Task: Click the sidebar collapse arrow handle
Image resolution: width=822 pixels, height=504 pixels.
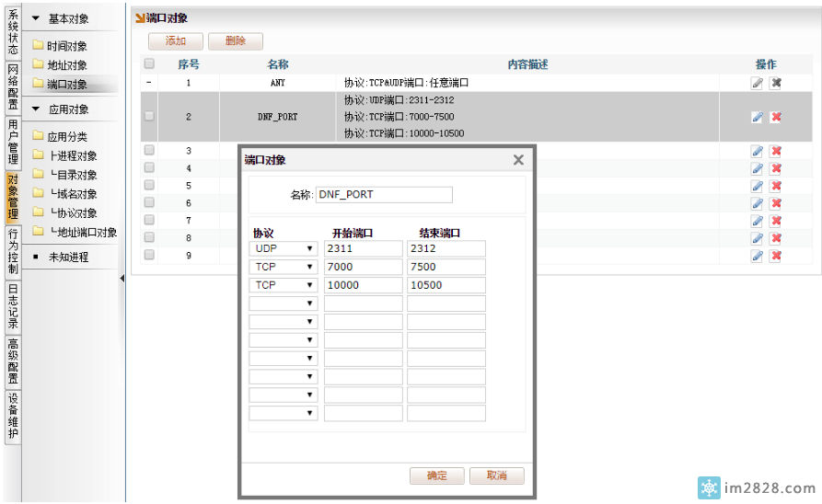Action: click(x=122, y=279)
